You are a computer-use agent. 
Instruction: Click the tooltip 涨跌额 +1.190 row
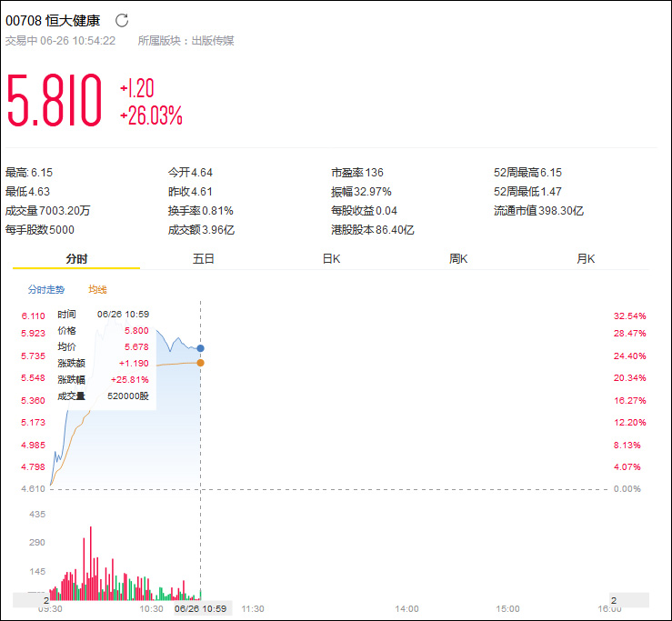104,363
